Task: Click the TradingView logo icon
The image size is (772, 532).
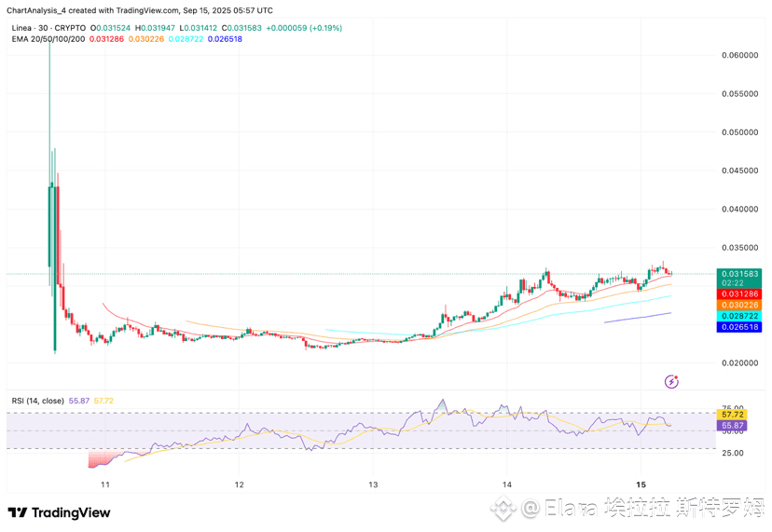Action: [x=17, y=512]
